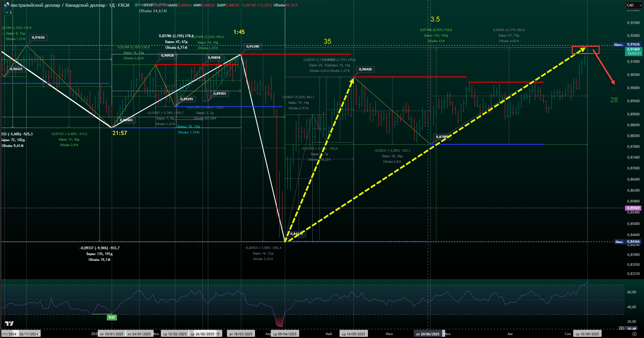
Task: Click the 0,91290 price callout label
Action: click(x=253, y=46)
